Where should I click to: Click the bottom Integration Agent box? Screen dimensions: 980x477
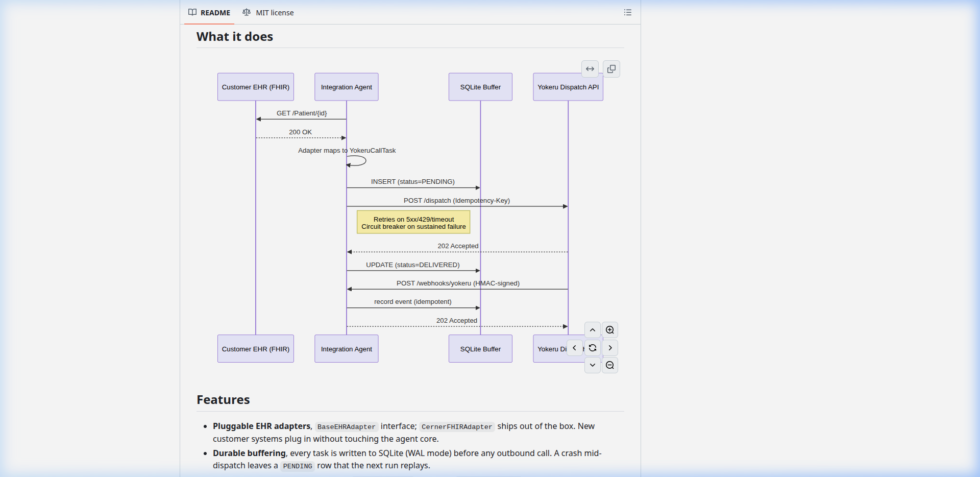tap(347, 349)
